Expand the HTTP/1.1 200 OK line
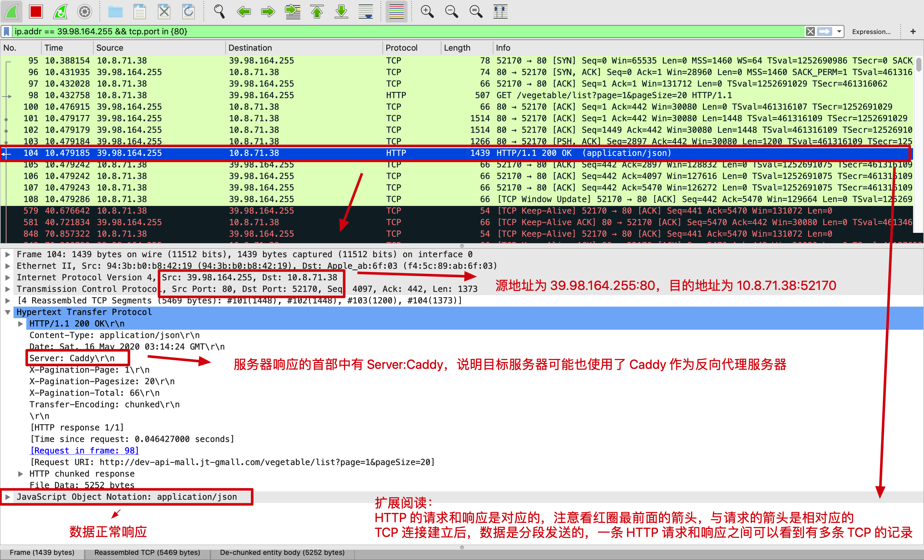 tap(21, 324)
